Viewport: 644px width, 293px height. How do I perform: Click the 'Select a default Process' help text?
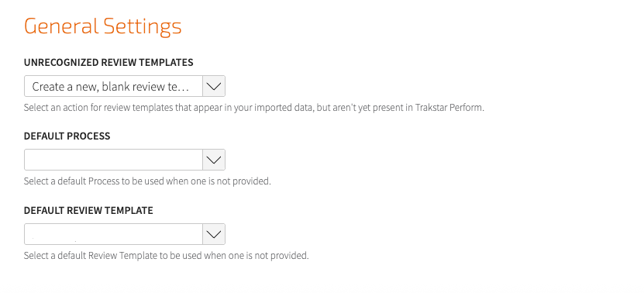coord(147,181)
